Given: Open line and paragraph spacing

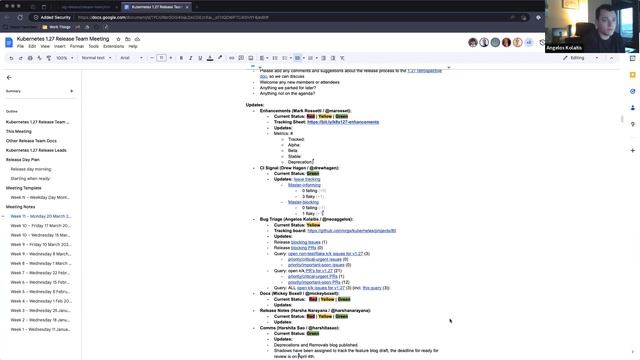Looking at the screenshot, I should 275,58.
